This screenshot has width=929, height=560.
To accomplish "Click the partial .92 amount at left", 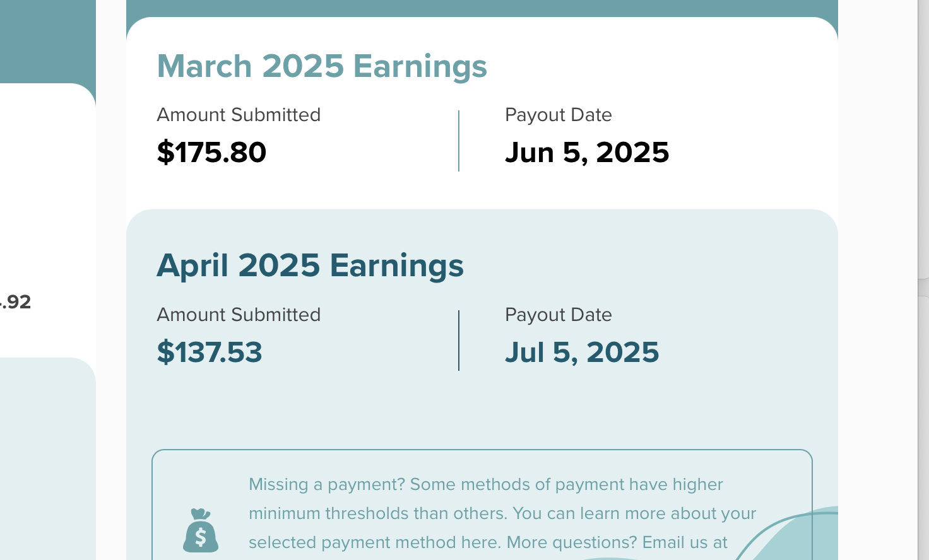I will click(x=16, y=302).
